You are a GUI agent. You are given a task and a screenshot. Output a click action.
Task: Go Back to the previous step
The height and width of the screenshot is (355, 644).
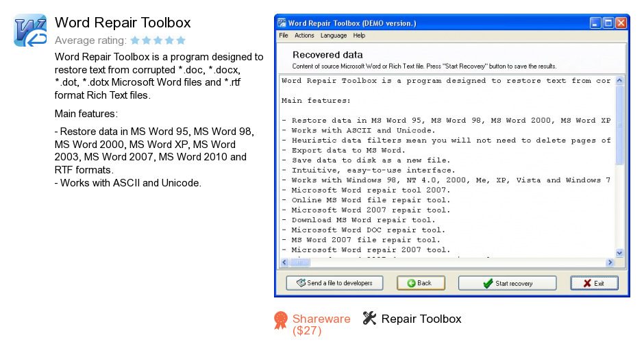point(421,283)
